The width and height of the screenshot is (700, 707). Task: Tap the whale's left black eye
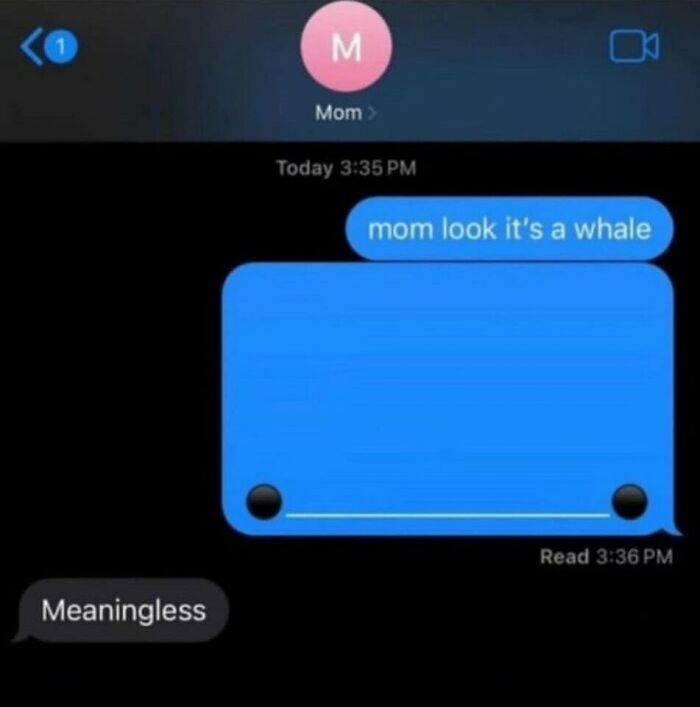pos(264,502)
